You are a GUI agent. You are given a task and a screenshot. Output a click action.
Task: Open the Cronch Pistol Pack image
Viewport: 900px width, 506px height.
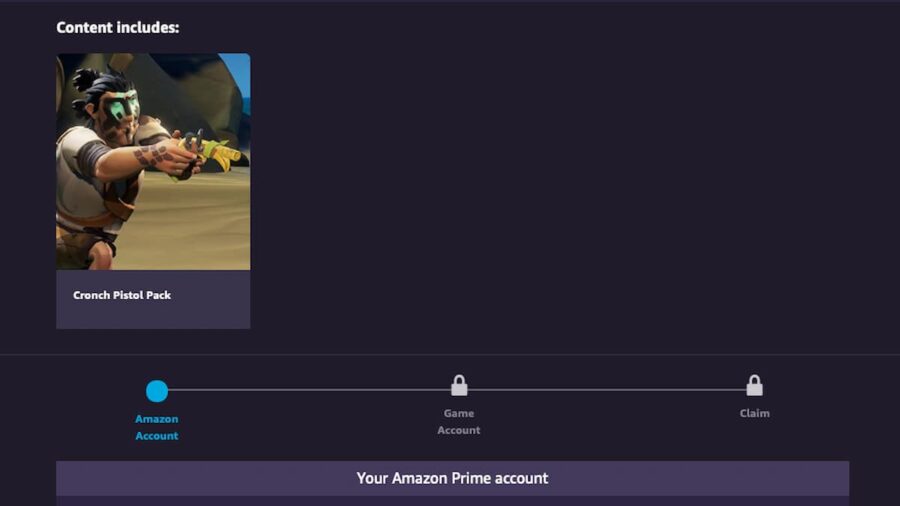153,162
